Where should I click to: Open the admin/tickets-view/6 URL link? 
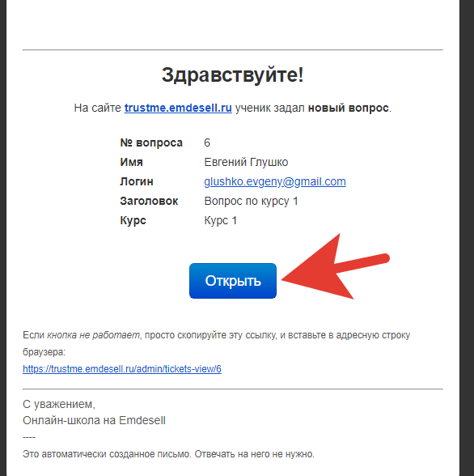(122, 369)
